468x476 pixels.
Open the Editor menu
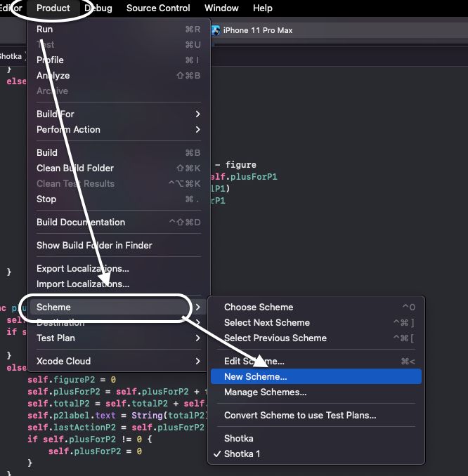[x=11, y=8]
